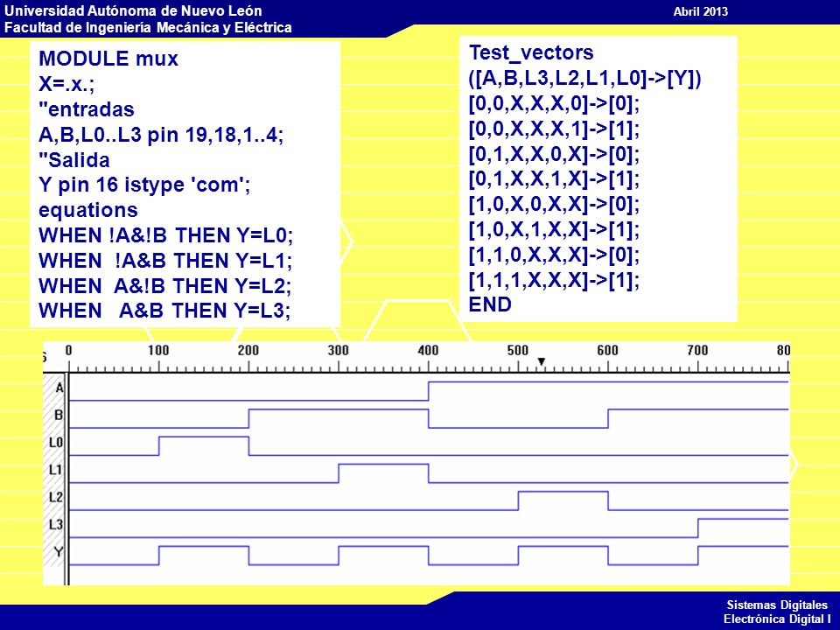840x630 pixels.
Task: Click the '"Salida' comment line
Action: pyautogui.click(x=73, y=159)
